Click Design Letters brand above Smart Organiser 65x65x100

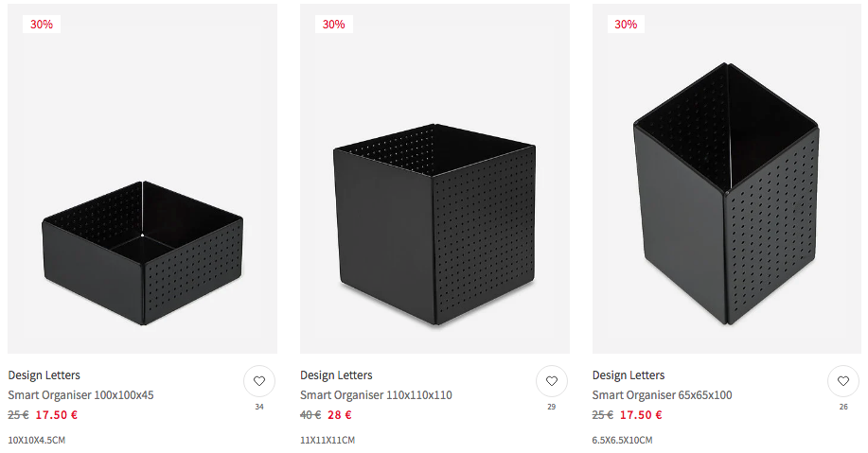(629, 375)
